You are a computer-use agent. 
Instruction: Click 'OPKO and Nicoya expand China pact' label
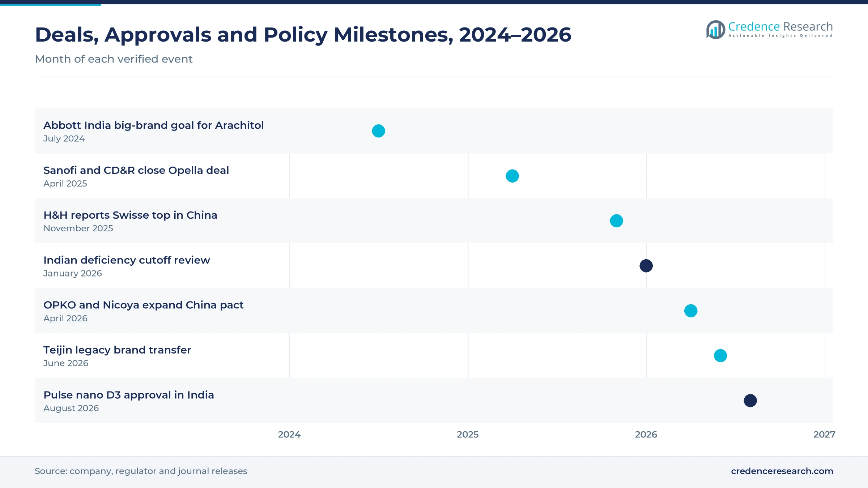pyautogui.click(x=144, y=305)
